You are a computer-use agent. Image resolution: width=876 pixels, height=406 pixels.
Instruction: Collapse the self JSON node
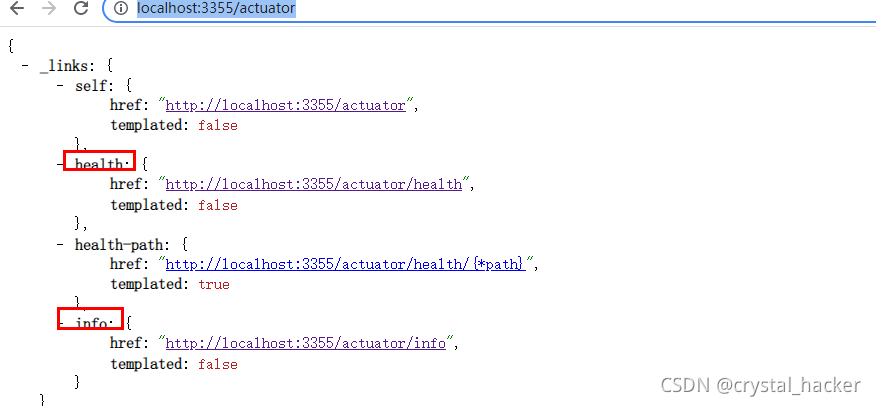(60, 86)
